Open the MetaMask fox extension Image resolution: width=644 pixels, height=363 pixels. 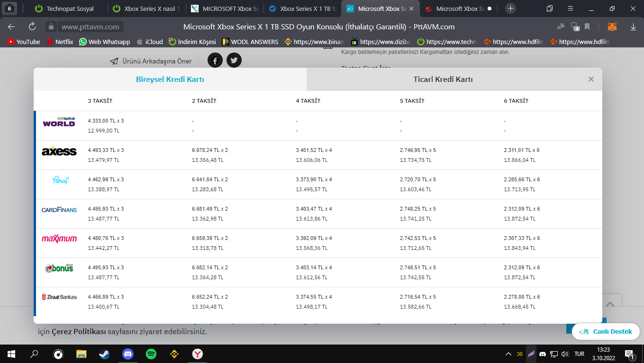point(612,27)
